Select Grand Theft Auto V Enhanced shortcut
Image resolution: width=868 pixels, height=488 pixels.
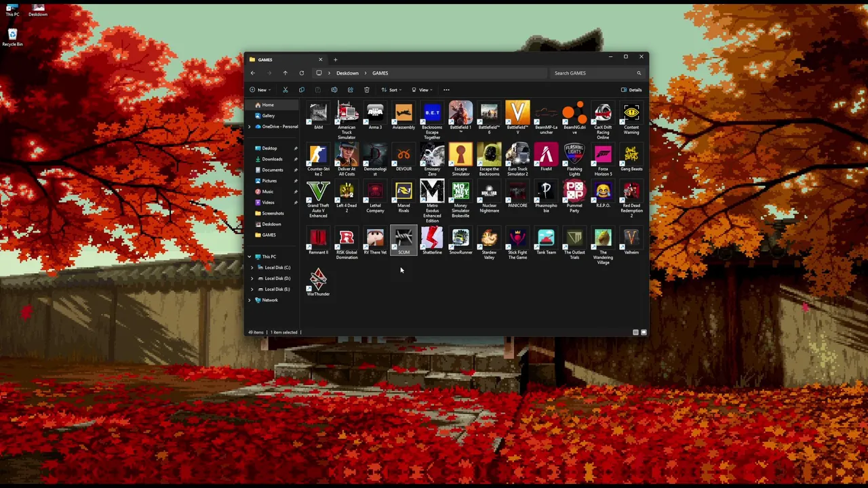[x=318, y=199]
